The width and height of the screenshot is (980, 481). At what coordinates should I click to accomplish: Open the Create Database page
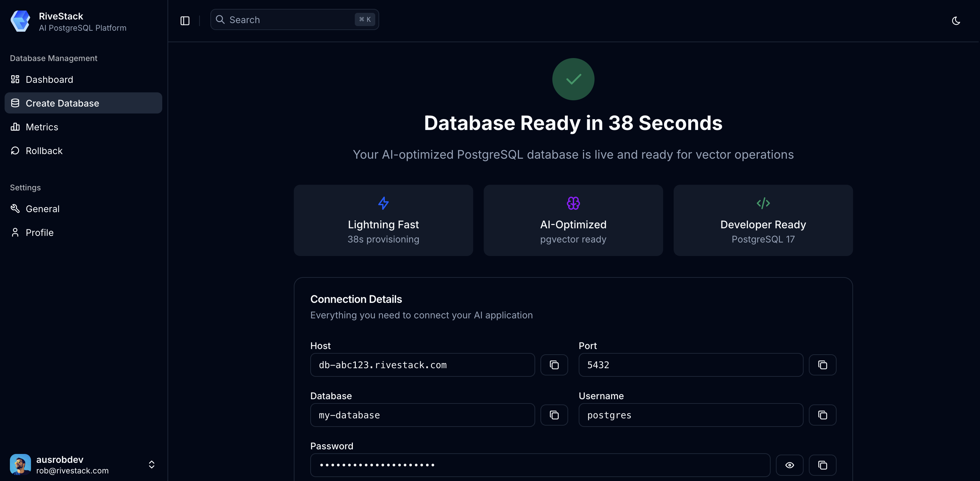(83, 103)
